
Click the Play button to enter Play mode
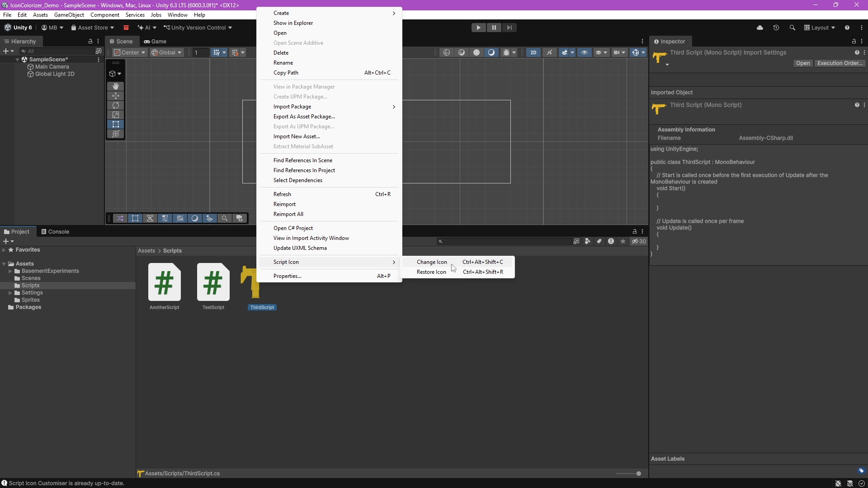point(478,27)
